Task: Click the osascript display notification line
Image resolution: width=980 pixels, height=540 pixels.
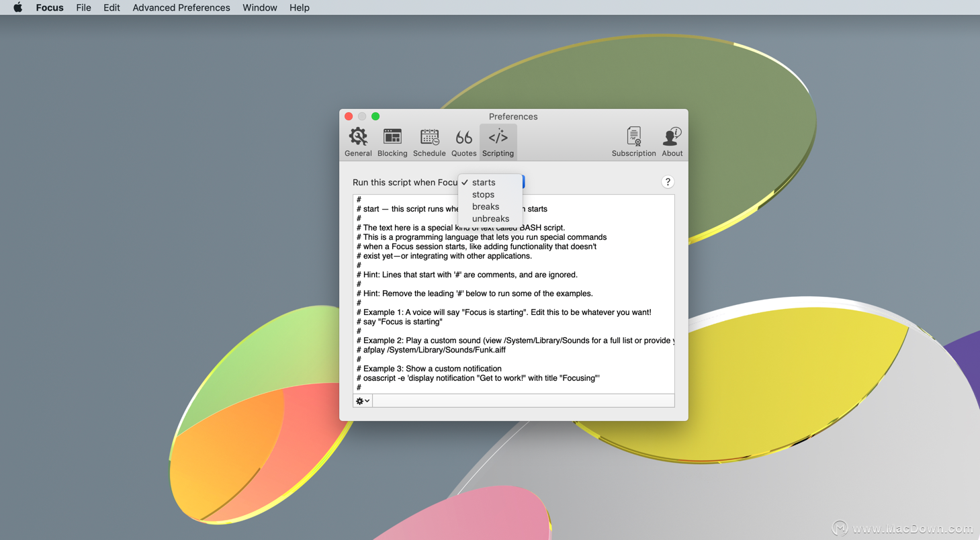Action: coord(478,378)
